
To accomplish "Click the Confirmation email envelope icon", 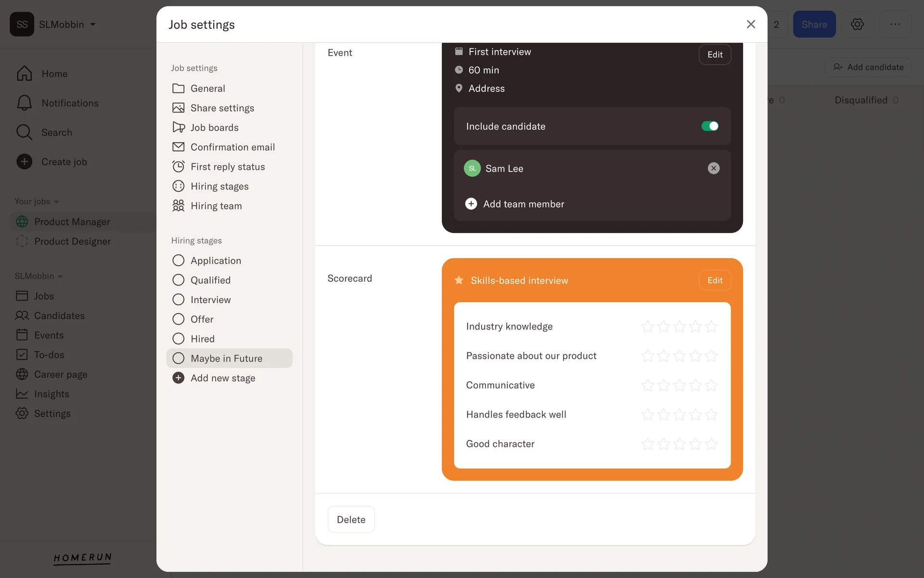I will [x=178, y=147].
